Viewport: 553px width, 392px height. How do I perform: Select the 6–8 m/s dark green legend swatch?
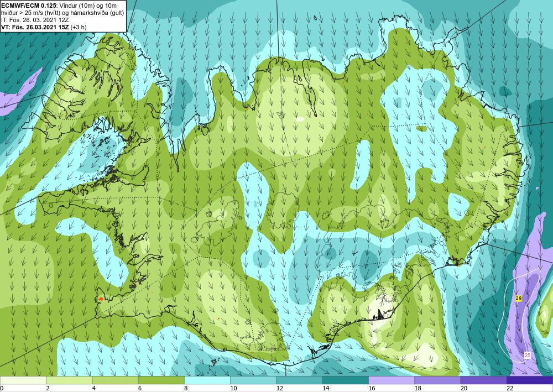tap(161, 380)
